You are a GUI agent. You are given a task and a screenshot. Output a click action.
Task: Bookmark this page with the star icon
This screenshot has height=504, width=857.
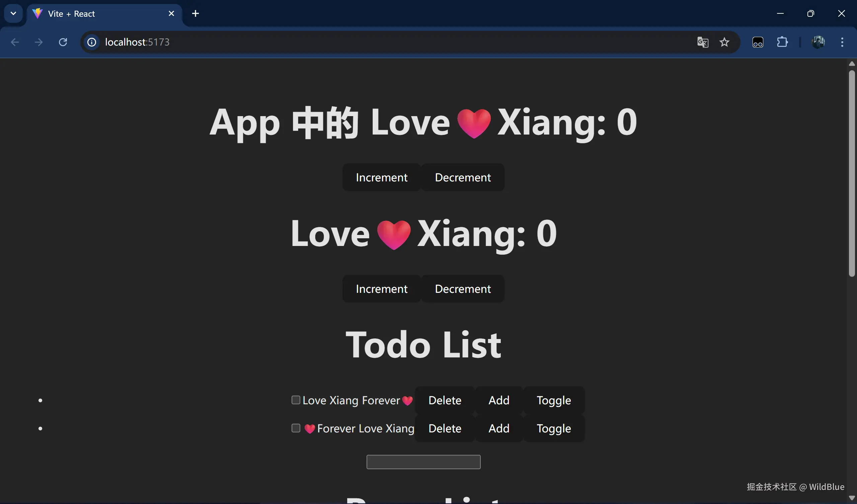pyautogui.click(x=724, y=42)
